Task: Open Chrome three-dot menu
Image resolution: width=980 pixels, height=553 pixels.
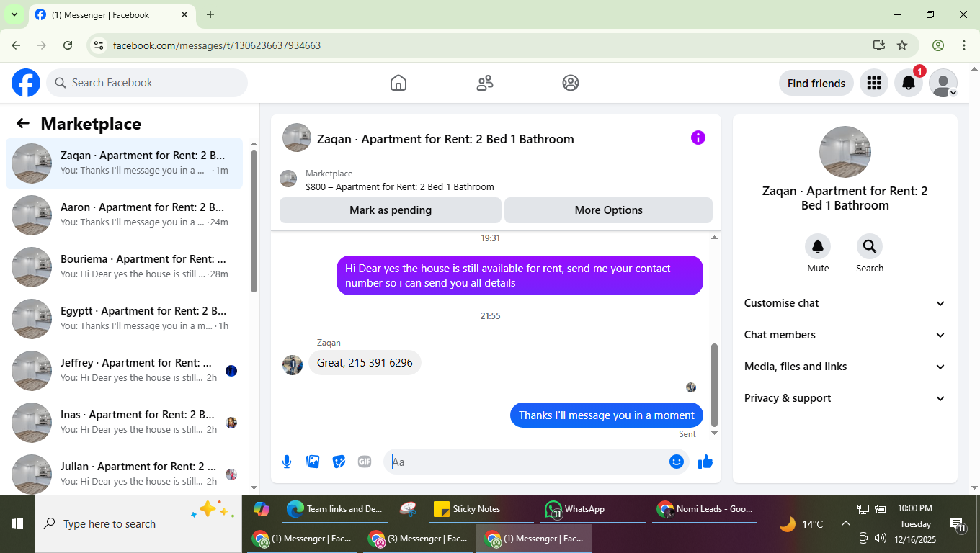Action: tap(964, 45)
